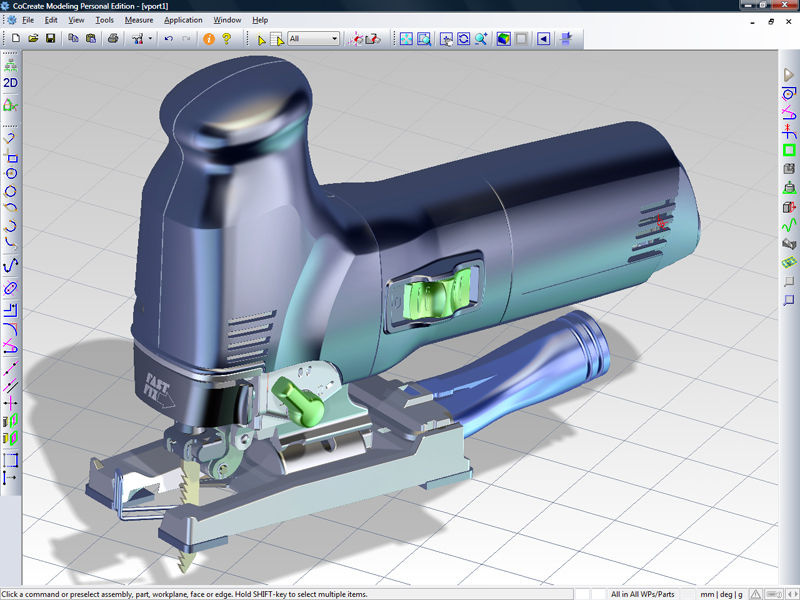Click the Print icon in toolbar

(x=113, y=39)
